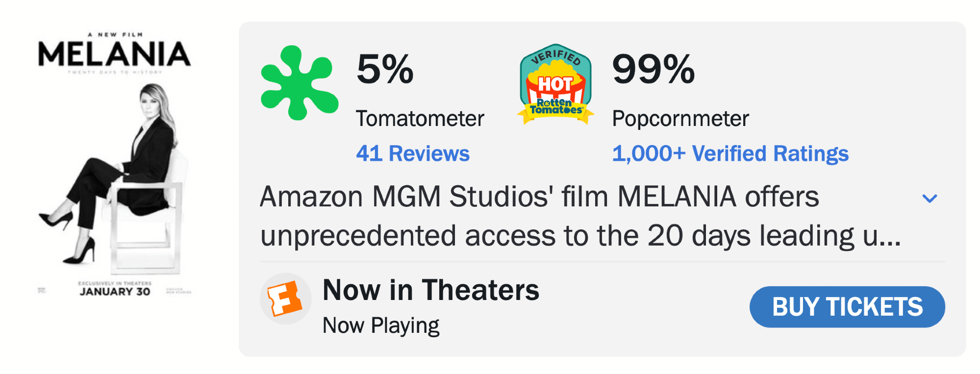Open the 41 Reviews link
The image size is (980, 374).
click(413, 153)
